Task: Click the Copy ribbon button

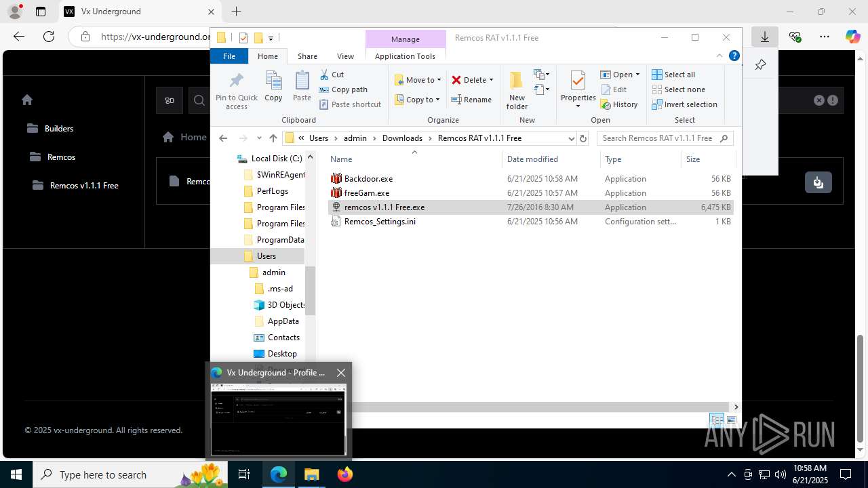Action: [x=273, y=86]
